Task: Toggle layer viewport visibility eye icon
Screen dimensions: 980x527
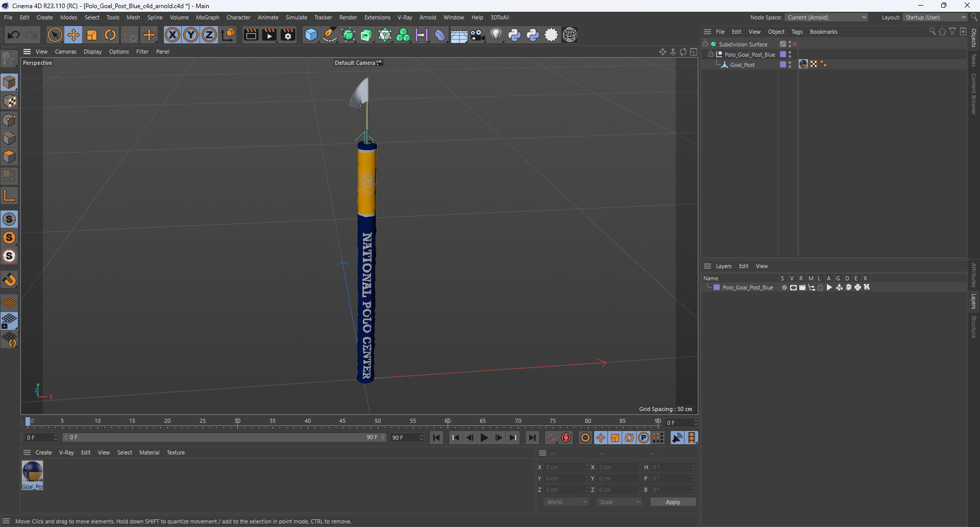Action: pos(793,288)
